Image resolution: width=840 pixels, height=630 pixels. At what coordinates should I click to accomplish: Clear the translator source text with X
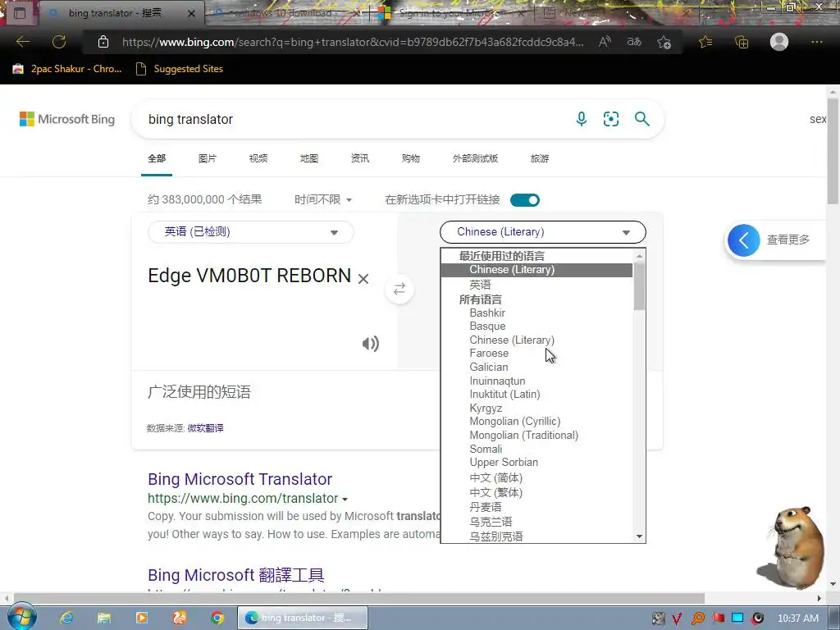coord(363,279)
